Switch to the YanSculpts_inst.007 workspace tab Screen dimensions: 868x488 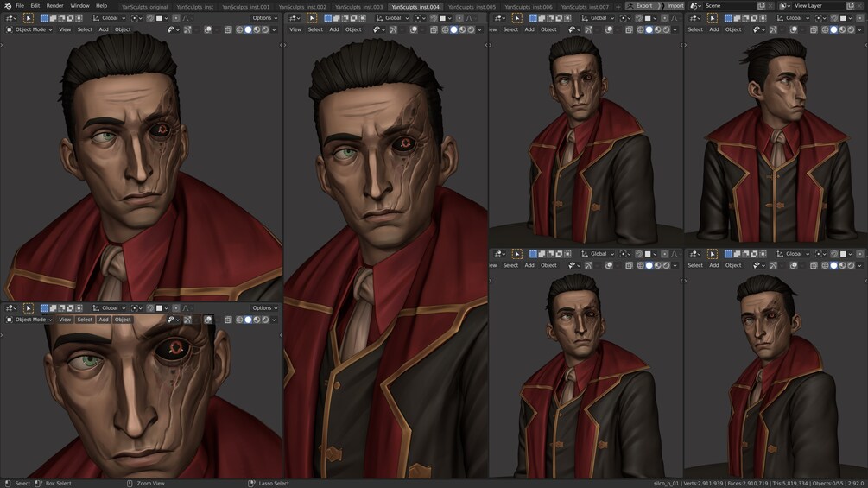(585, 7)
